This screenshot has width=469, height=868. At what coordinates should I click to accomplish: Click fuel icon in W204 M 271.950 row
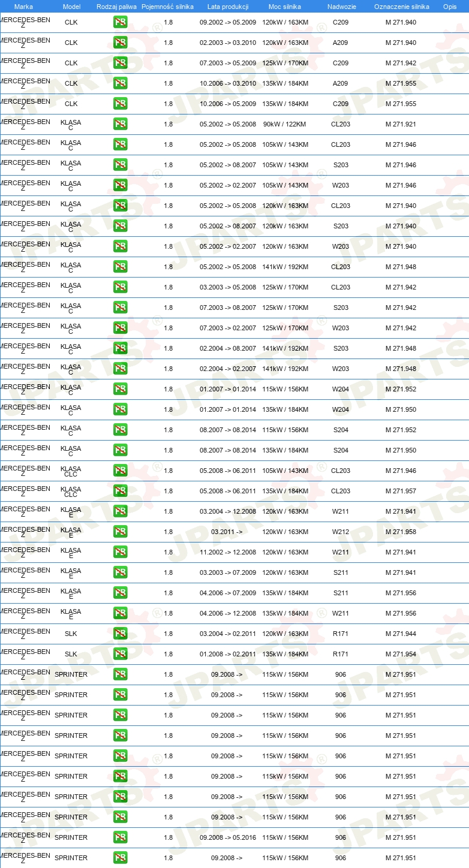coord(120,409)
